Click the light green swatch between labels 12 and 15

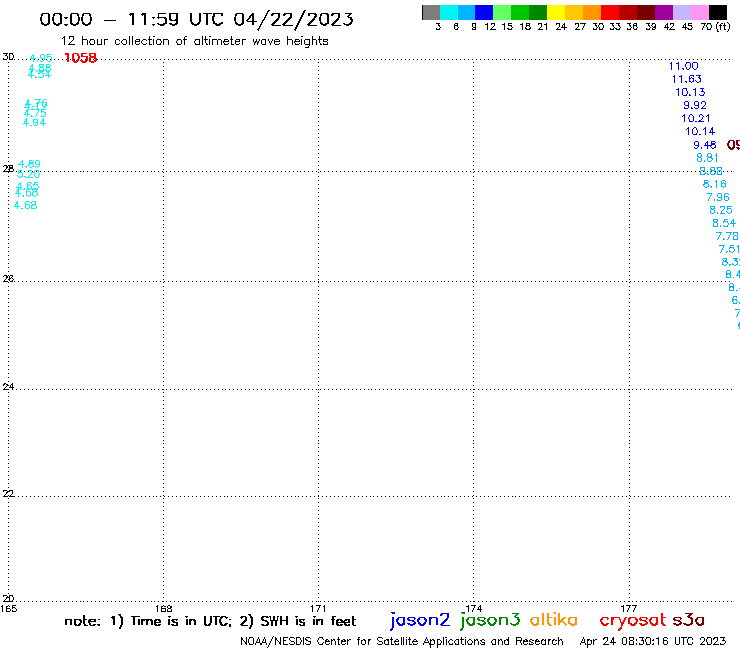pyautogui.click(x=502, y=12)
